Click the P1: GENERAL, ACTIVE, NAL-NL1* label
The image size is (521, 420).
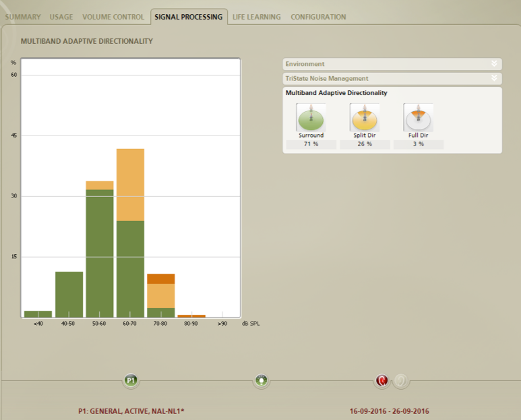coord(131,411)
